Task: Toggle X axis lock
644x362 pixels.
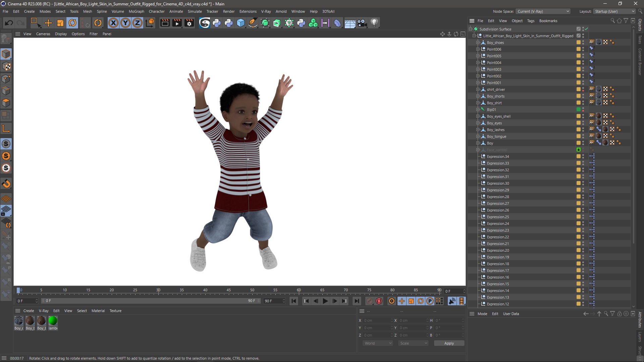Action: [x=113, y=23]
